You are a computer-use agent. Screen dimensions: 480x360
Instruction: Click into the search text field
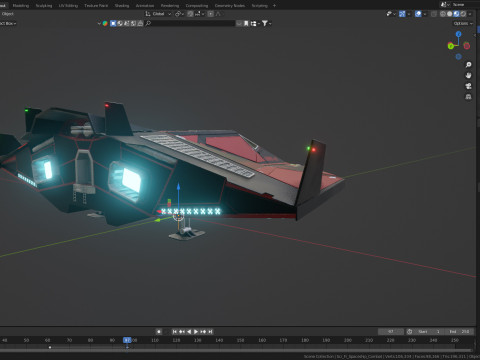[193, 23]
